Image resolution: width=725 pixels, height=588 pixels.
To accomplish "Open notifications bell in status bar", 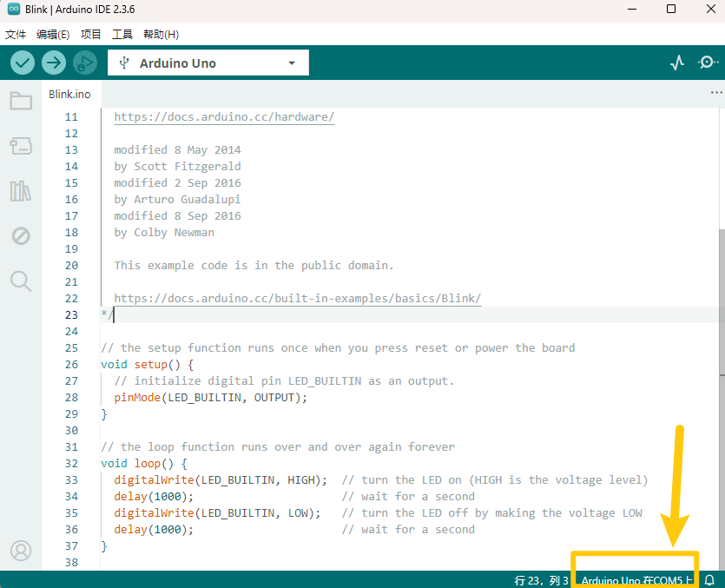I will pyautogui.click(x=709, y=580).
